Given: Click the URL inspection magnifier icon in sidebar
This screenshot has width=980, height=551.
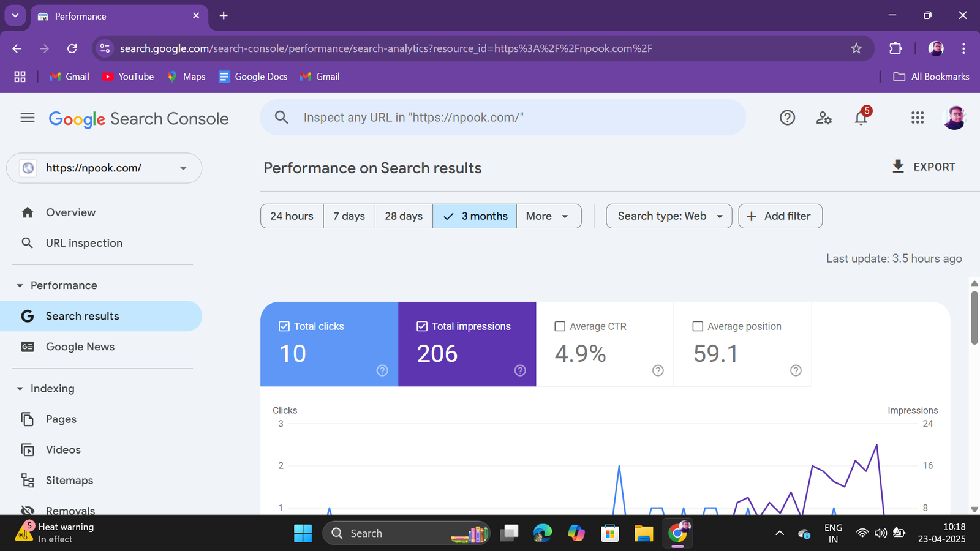Looking at the screenshot, I should (x=28, y=243).
